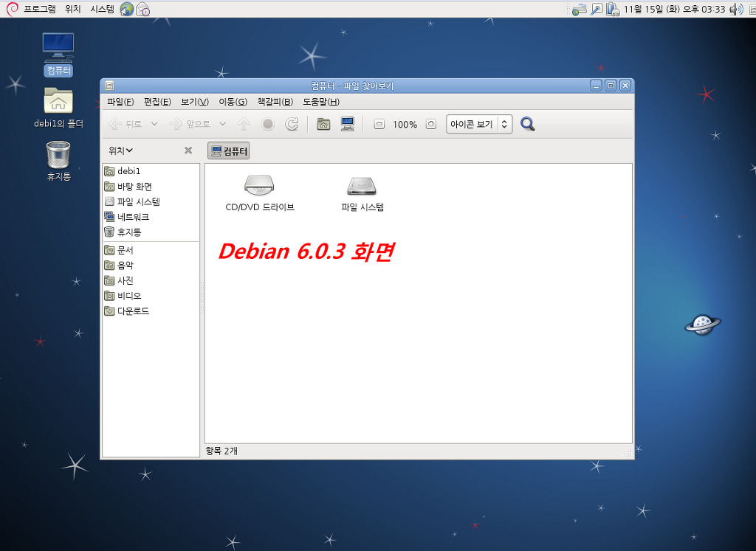Screen dimensions: 756x551
Task: Close the sidebar with the X button
Action: (188, 150)
